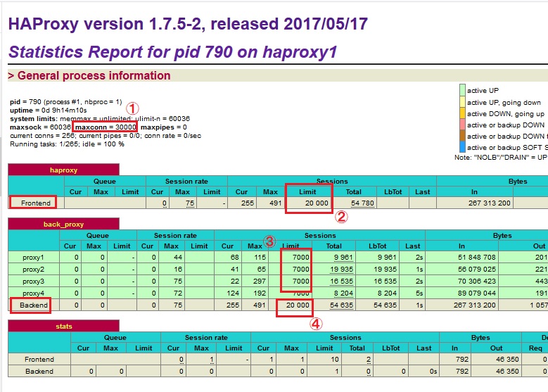
Task: Click the 'HAProxy version 1.7.5-2' page heading
Action: [x=188, y=24]
